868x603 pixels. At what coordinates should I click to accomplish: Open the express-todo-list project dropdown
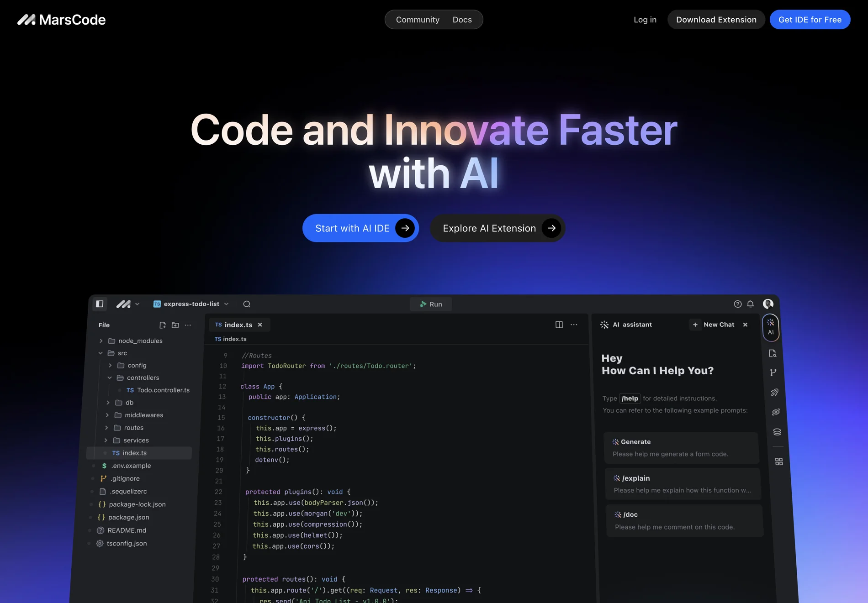(x=191, y=304)
